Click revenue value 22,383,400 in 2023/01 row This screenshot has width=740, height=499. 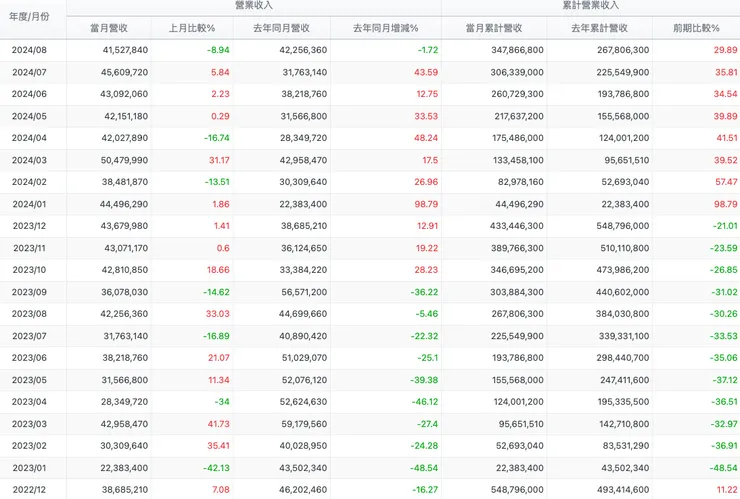125,467
